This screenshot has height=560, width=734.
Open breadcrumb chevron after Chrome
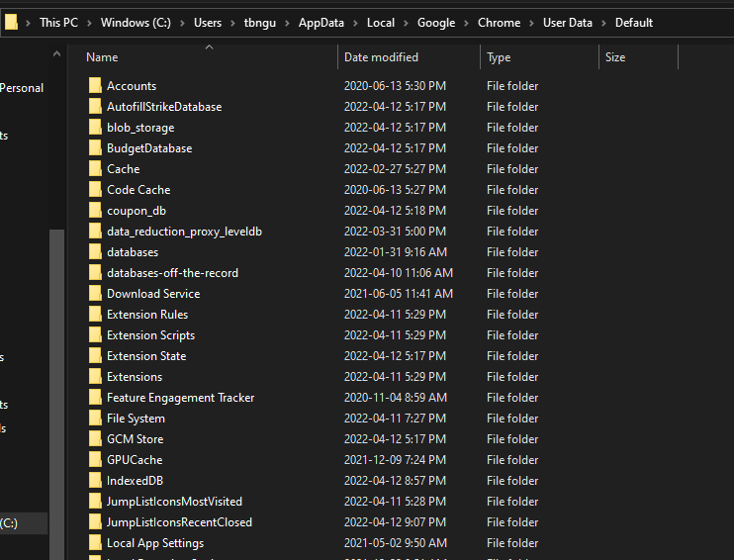[x=531, y=23]
